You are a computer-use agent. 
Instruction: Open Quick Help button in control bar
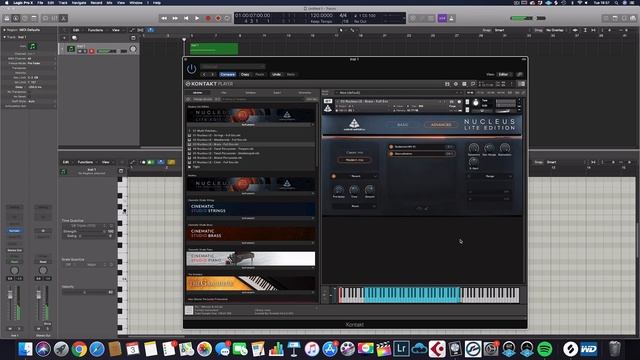25,18
